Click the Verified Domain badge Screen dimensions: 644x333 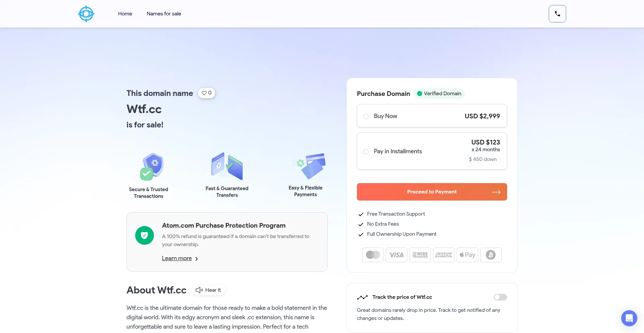pyautogui.click(x=439, y=94)
